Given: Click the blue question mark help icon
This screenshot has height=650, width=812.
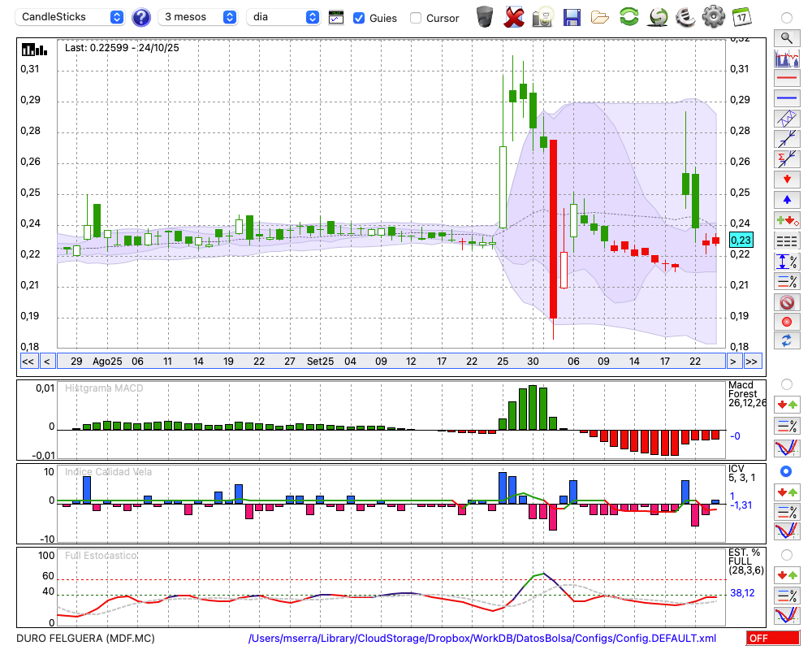Looking at the screenshot, I should point(141,17).
